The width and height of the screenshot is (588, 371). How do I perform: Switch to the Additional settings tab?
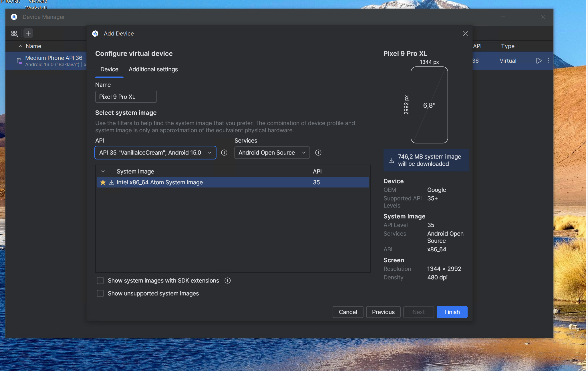pos(153,69)
